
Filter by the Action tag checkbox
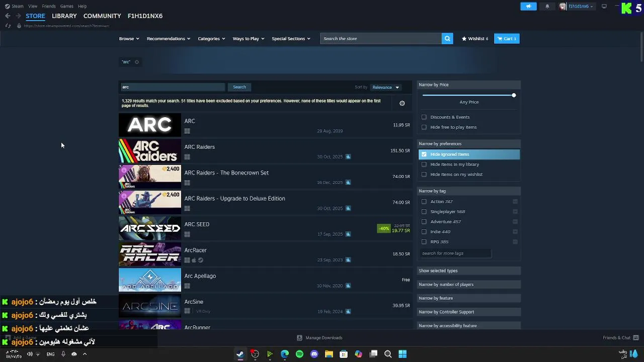tap(424, 202)
